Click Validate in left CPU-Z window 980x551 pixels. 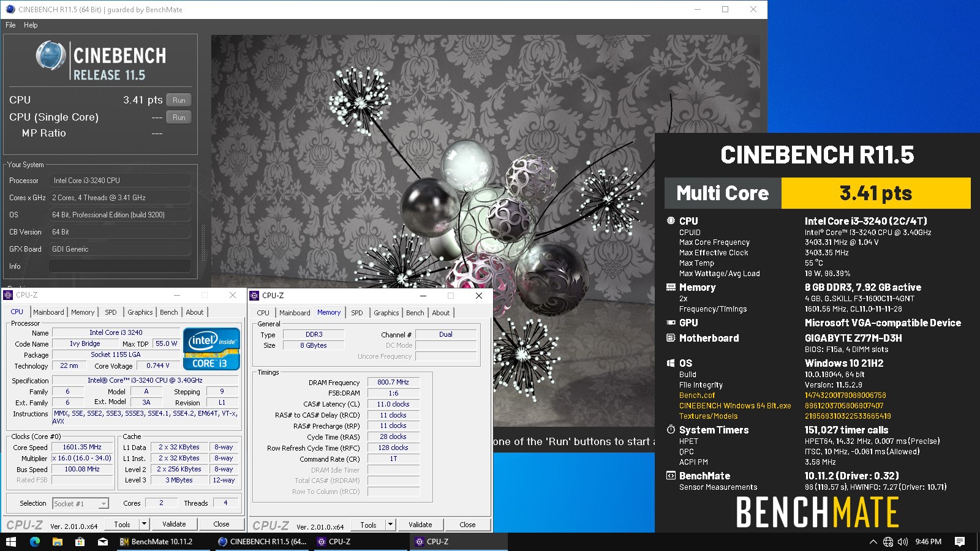click(x=174, y=524)
